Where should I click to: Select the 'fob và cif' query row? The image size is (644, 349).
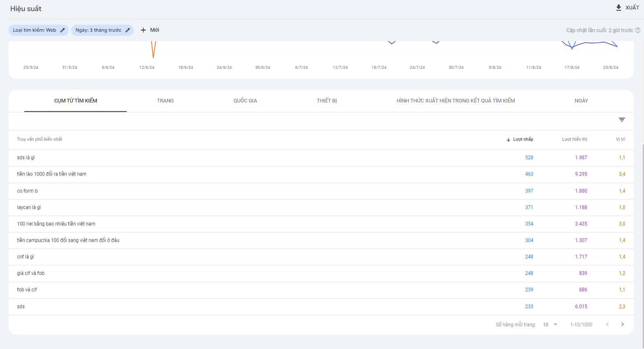click(x=321, y=290)
